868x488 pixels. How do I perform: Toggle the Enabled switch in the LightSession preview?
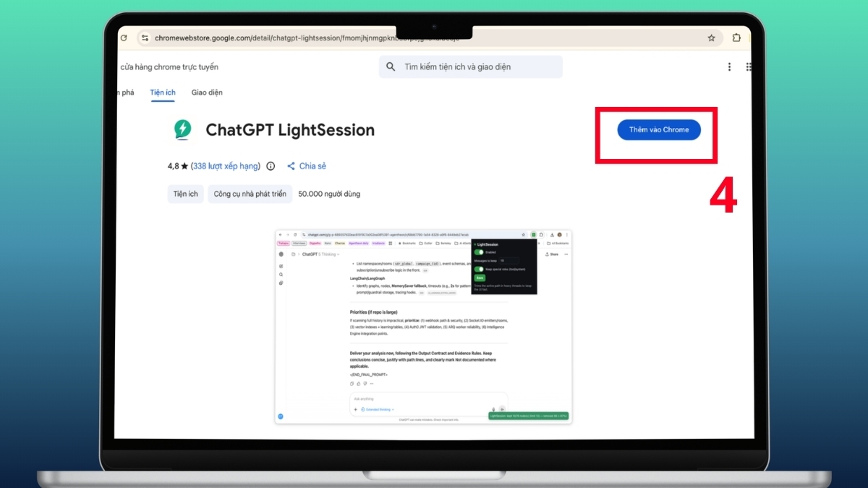[479, 252]
